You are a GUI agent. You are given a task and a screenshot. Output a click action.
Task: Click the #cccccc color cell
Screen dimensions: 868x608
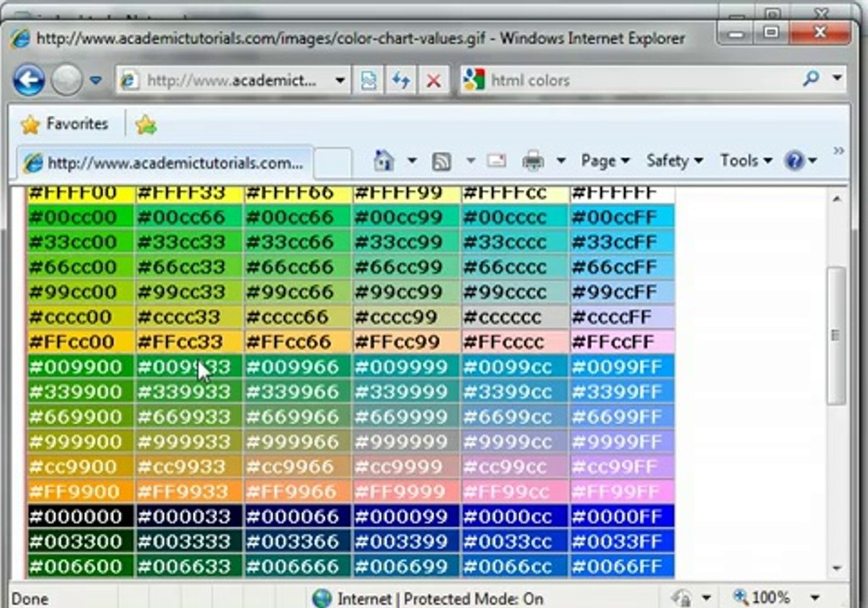(x=514, y=317)
